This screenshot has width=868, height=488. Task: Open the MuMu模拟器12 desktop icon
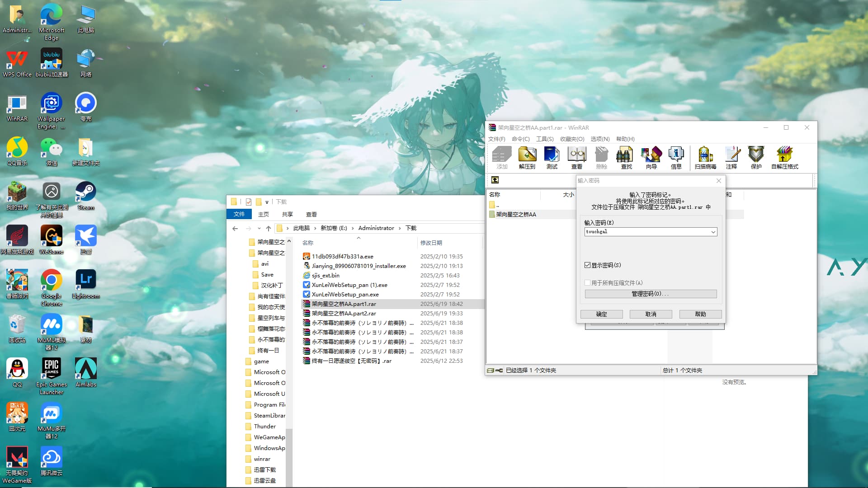(x=52, y=332)
